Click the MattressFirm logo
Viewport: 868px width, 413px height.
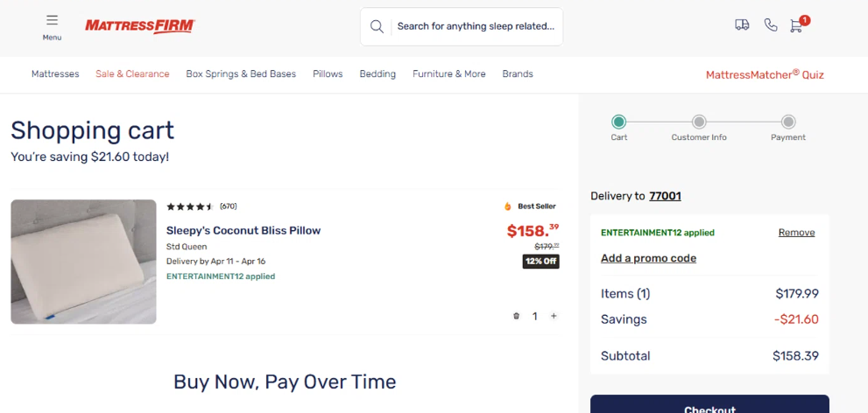(140, 26)
